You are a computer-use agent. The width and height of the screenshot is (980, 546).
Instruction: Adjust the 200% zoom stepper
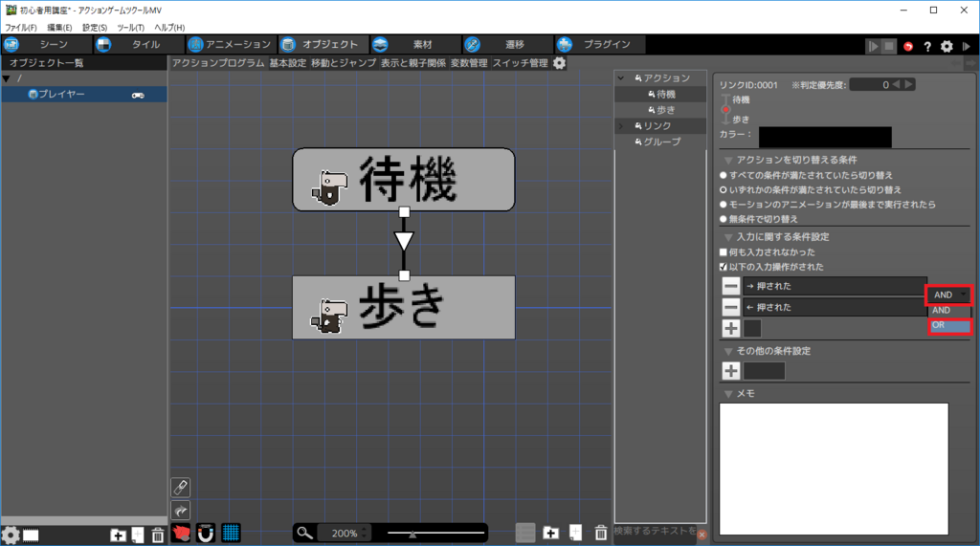coord(366,533)
